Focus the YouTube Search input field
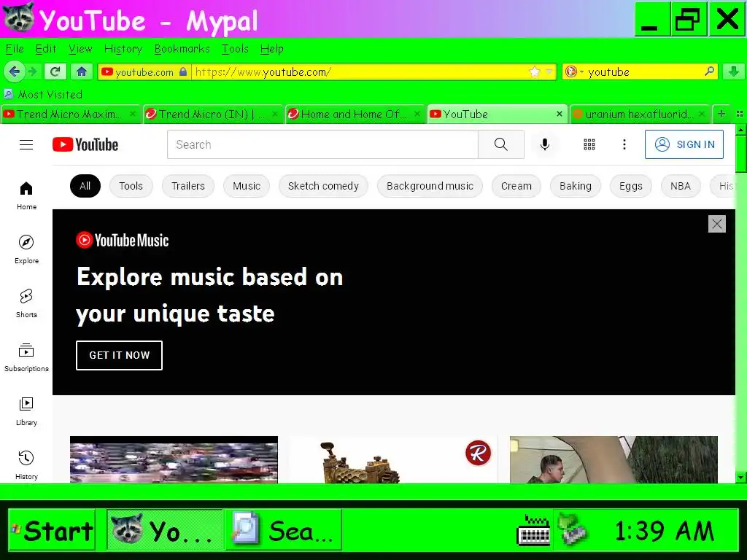This screenshot has width=747, height=560. point(322,144)
